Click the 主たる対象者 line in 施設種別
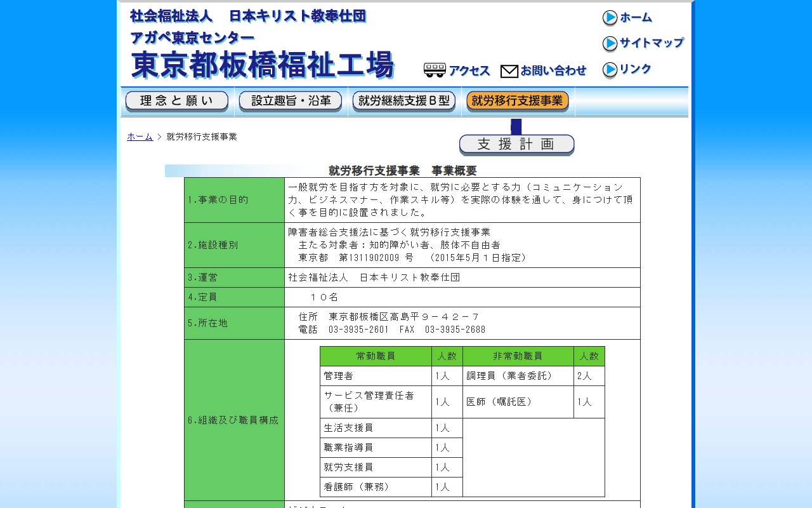 point(399,245)
